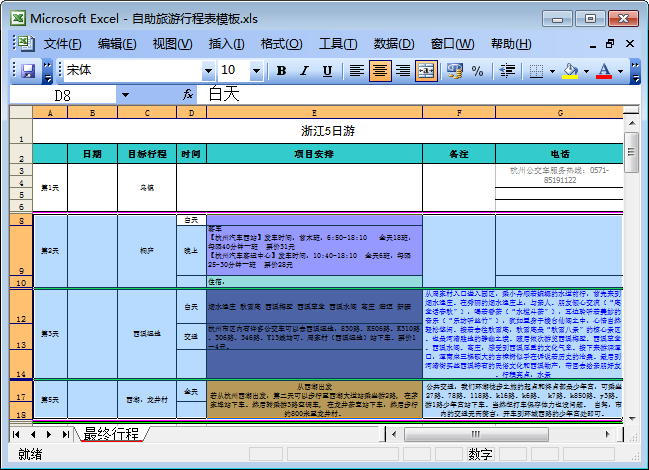
Task: Open fill color dropdown arrow
Action: tap(586, 71)
